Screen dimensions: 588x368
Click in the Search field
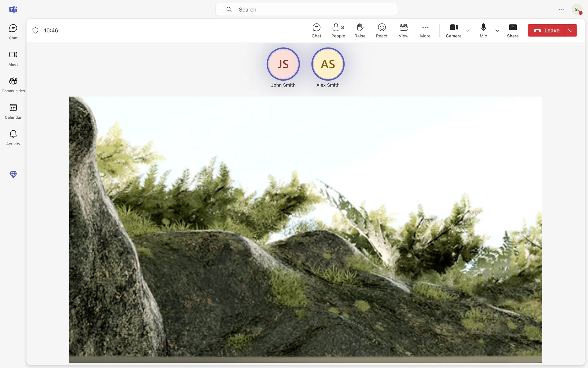(x=306, y=10)
